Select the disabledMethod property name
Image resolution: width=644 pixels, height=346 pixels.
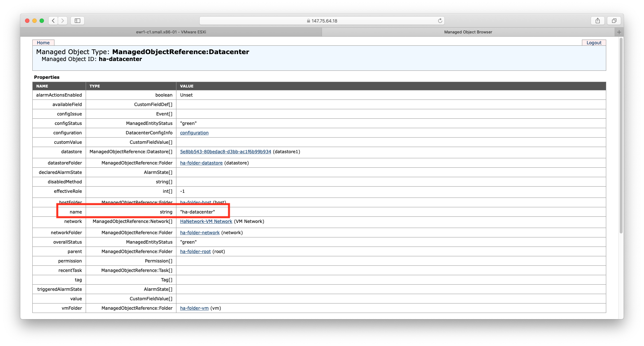[65, 182]
